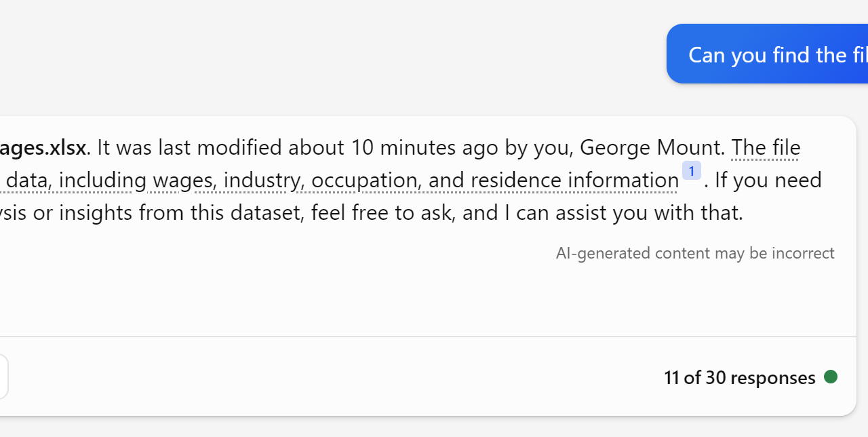Click the green status dot indicator
The height and width of the screenshot is (437, 868).
[831, 377]
